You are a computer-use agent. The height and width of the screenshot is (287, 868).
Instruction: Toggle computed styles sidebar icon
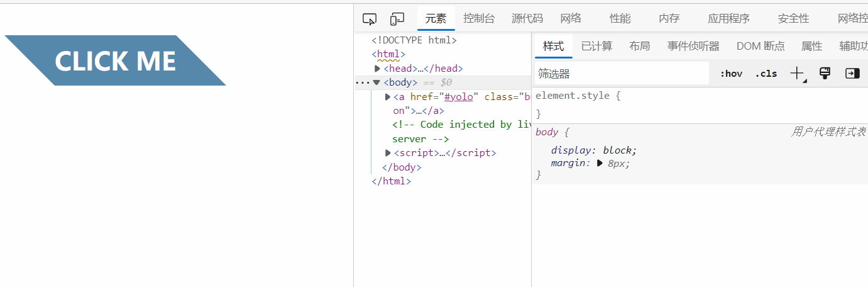click(x=852, y=74)
